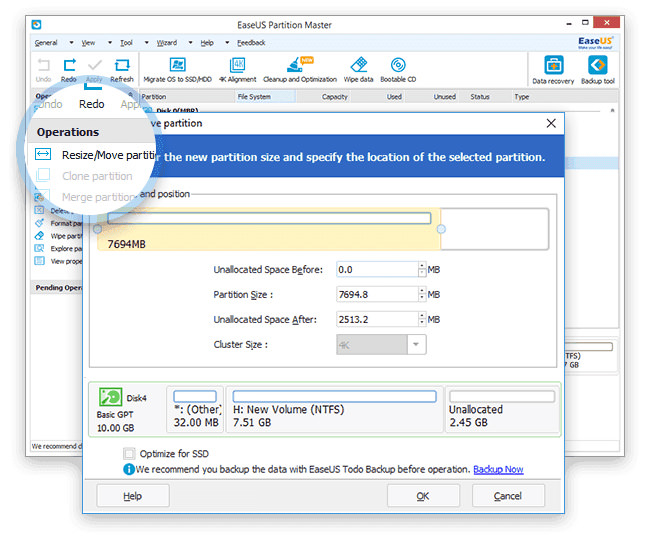Open the View menu
The width and height of the screenshot is (650, 539).
[x=88, y=43]
